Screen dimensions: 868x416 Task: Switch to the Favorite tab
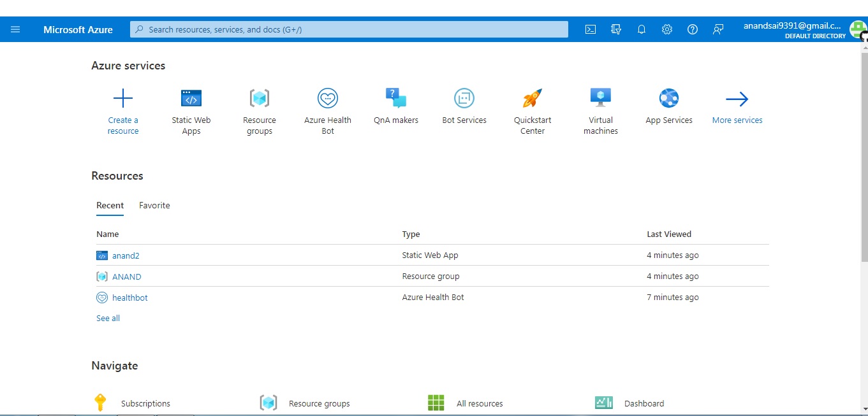(x=154, y=205)
